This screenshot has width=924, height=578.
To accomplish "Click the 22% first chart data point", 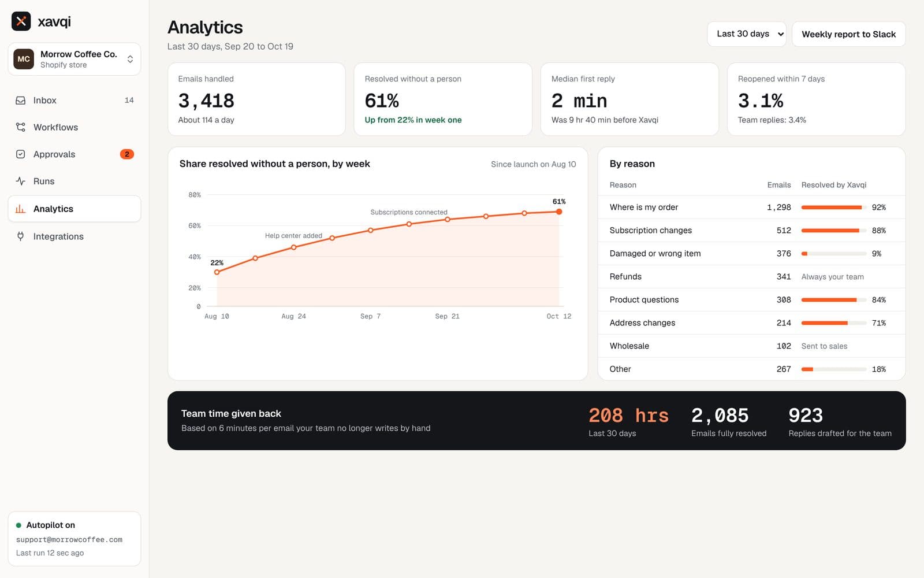I will 217,272.
